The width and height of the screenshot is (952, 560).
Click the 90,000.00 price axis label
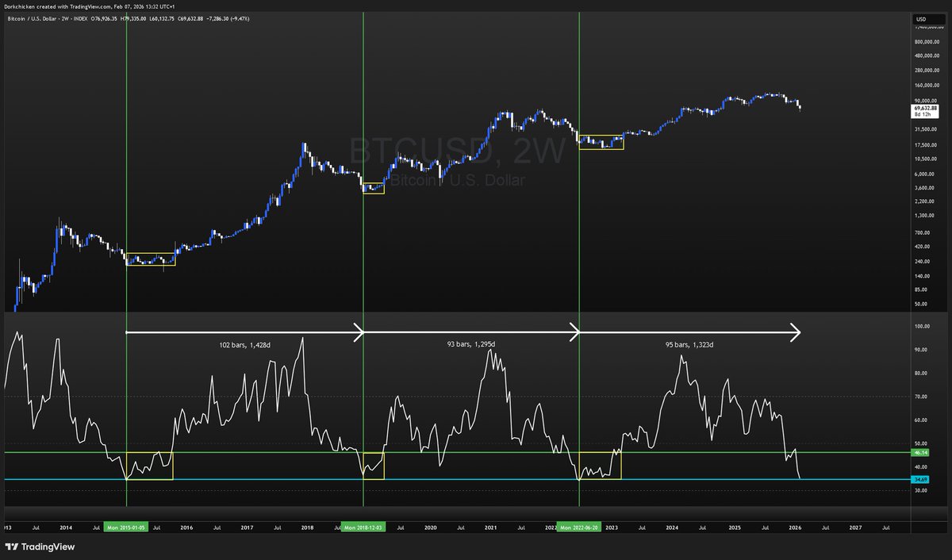point(924,99)
